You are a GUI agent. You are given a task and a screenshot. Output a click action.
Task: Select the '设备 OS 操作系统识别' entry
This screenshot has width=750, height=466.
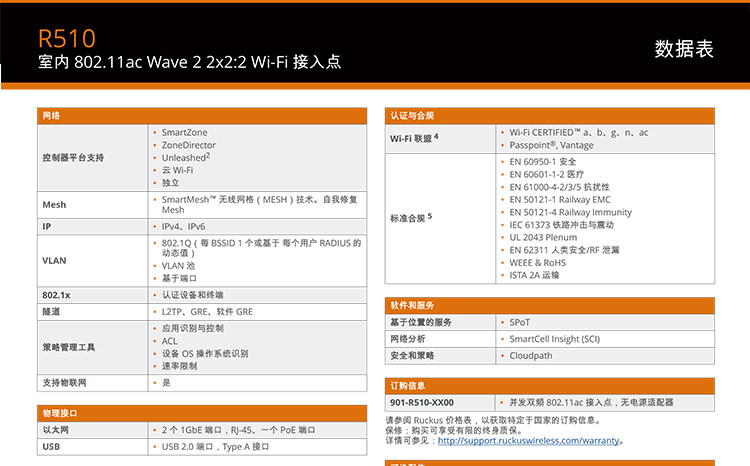tap(205, 354)
